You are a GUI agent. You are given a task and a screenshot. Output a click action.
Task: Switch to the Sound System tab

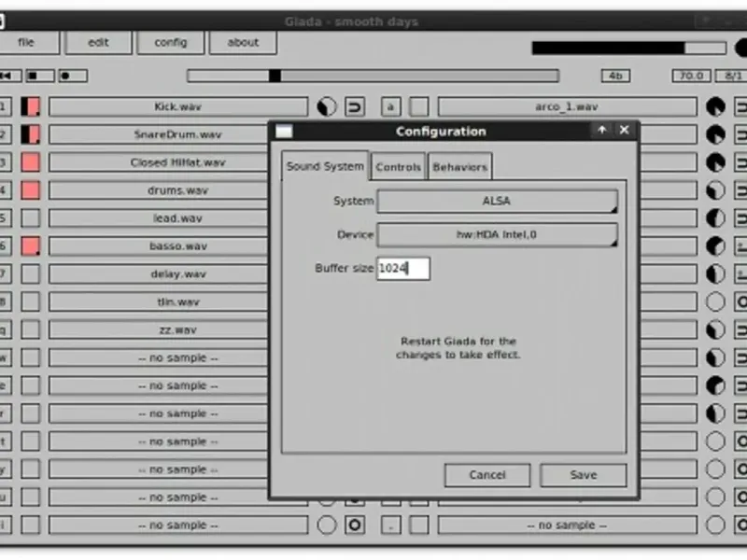(325, 166)
